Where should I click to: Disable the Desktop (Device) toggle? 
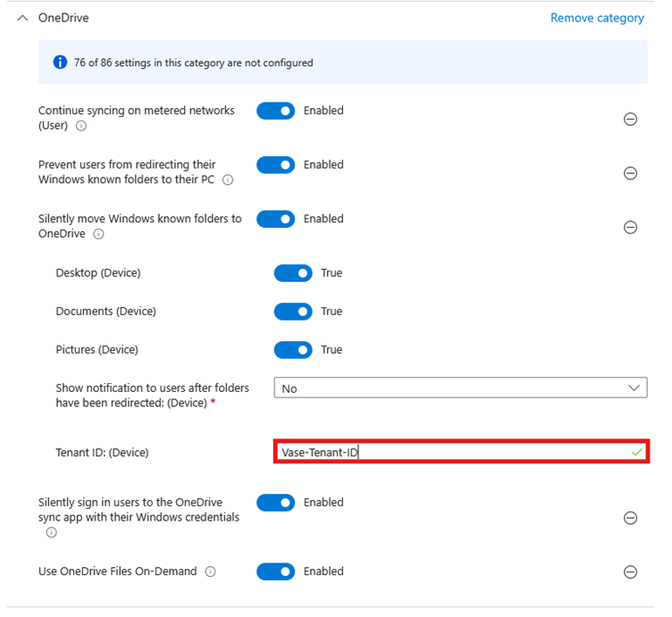(293, 273)
